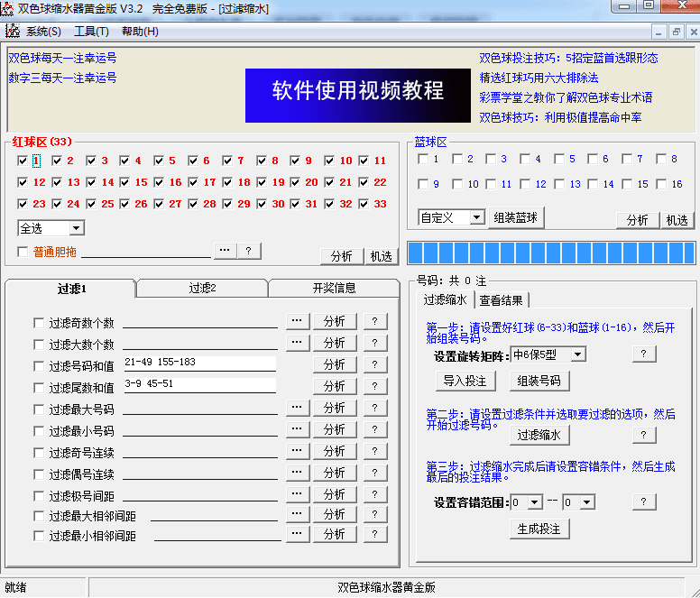Select the 过滤缩水 tab
The image size is (700, 598).
click(445, 299)
